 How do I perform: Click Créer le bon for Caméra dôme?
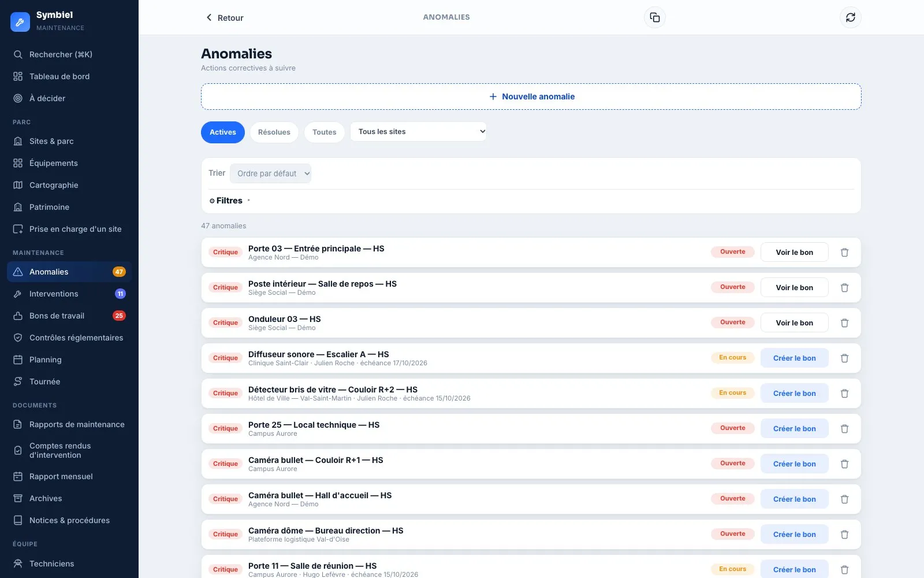click(795, 535)
